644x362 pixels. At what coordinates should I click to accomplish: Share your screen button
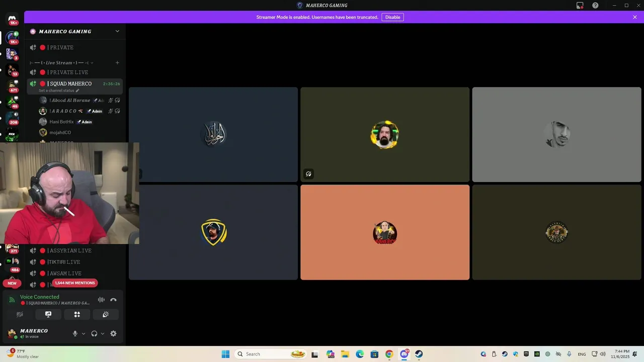(x=48, y=314)
